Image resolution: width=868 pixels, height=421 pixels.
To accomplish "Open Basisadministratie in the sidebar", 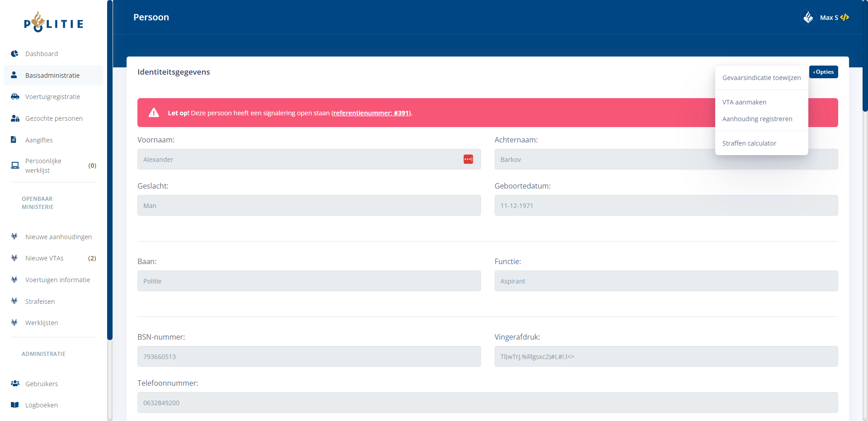I will [x=52, y=76].
